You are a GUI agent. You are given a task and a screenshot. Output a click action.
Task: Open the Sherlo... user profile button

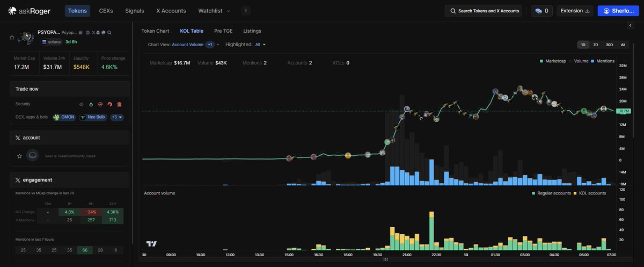tap(618, 11)
